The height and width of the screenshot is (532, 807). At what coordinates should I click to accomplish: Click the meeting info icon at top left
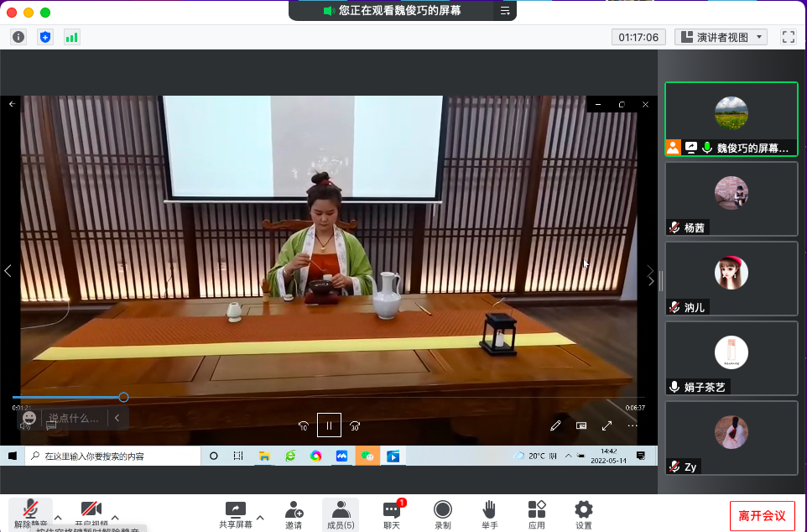(x=18, y=37)
